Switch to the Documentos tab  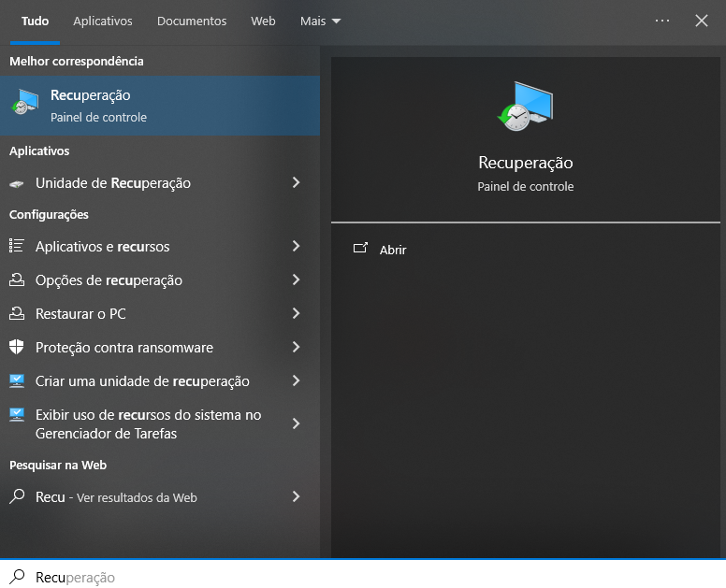[192, 21]
